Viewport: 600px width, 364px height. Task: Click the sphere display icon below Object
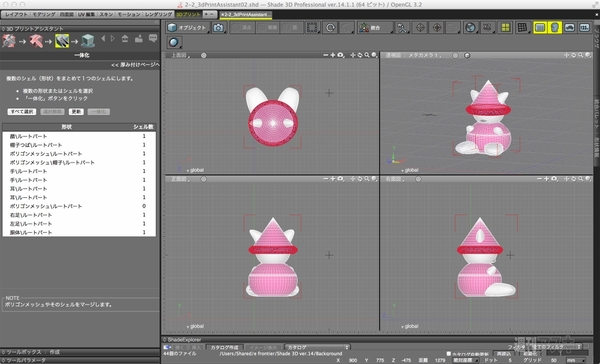174,42
